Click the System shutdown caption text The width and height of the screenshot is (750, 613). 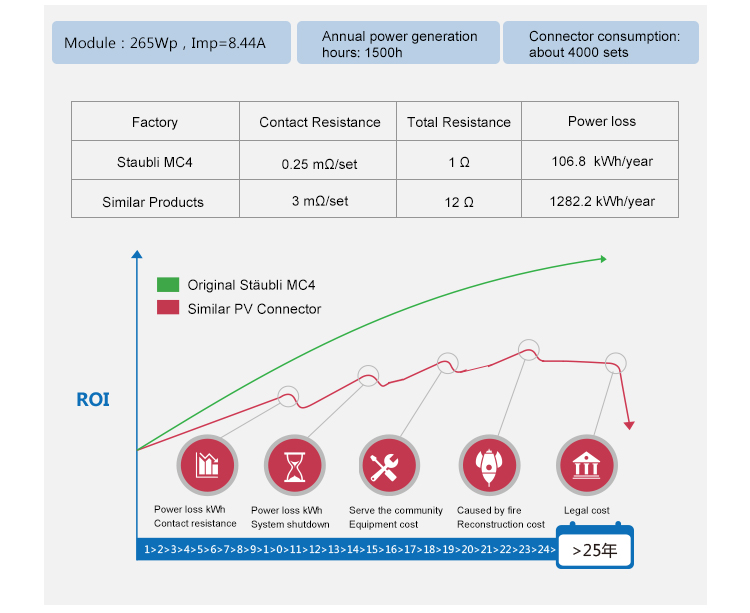pyautogui.click(x=290, y=524)
